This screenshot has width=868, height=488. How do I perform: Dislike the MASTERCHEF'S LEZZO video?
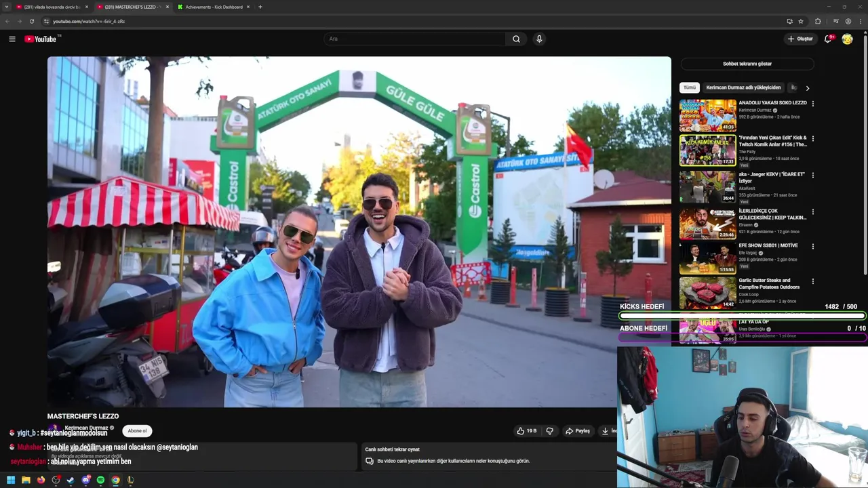(x=550, y=431)
